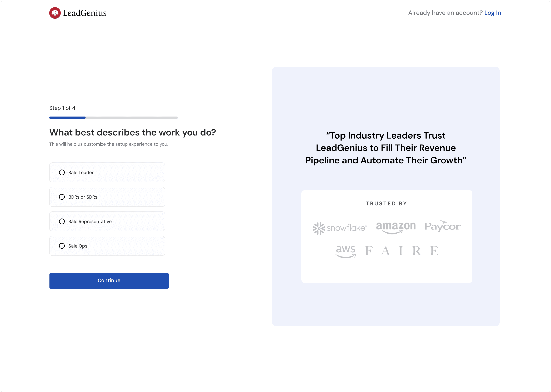Click the Step 1 of 4 progress bar
The height and width of the screenshot is (392, 551).
tap(113, 118)
